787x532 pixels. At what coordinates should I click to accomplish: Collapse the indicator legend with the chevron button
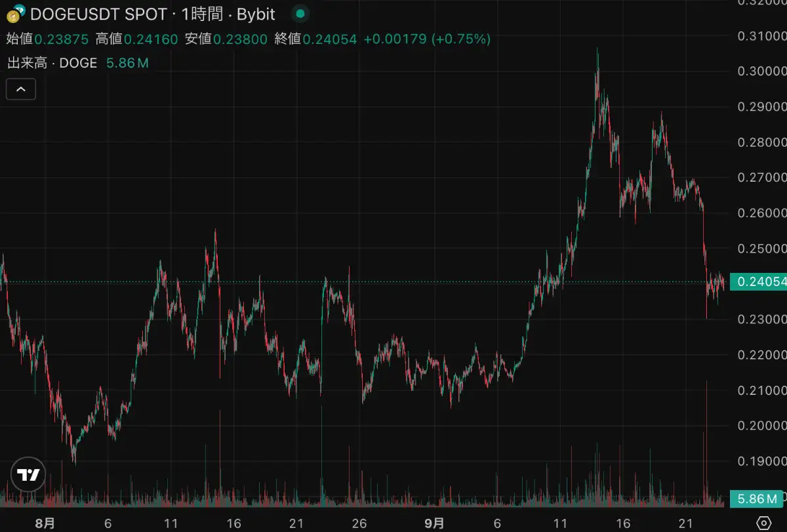(21, 89)
